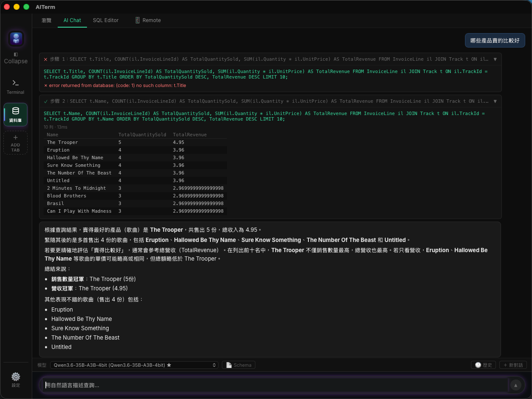532x399 pixels.
Task: Select table row Blood Brothers
Action: coord(136,196)
